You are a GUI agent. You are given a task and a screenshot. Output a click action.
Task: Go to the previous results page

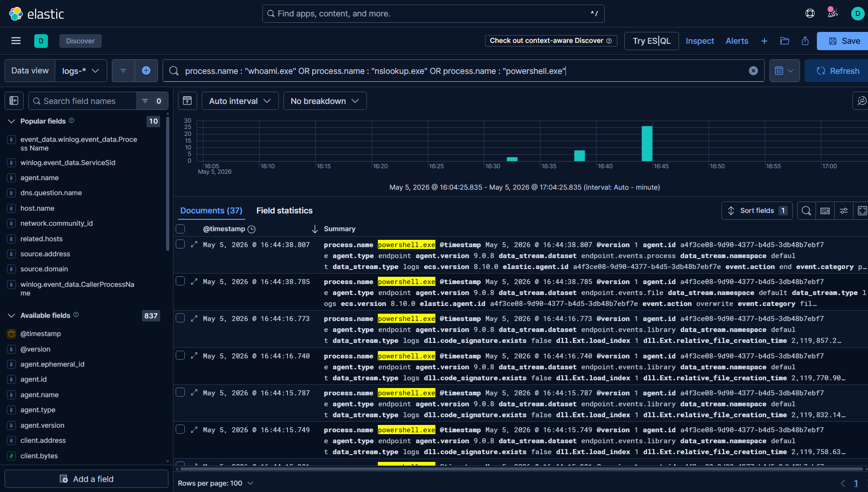click(843, 483)
